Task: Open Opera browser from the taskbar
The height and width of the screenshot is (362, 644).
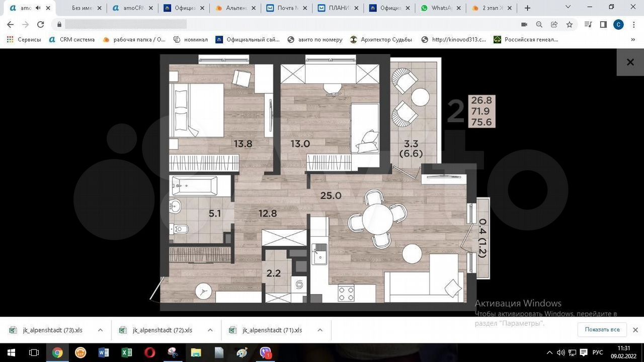Action: tap(149, 352)
